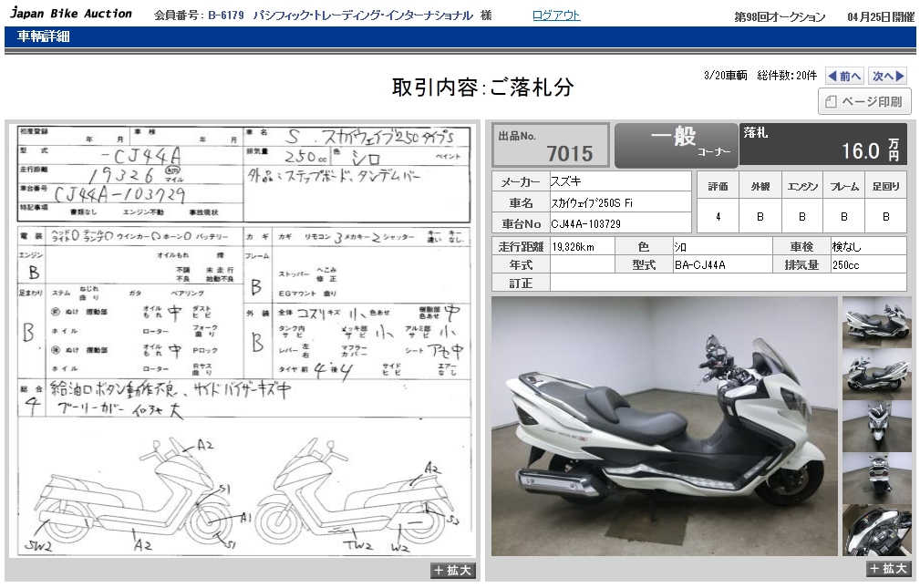The width and height of the screenshot is (920, 588).
Task: Click the frame number CJ44A-103729 in table
Action: click(585, 224)
